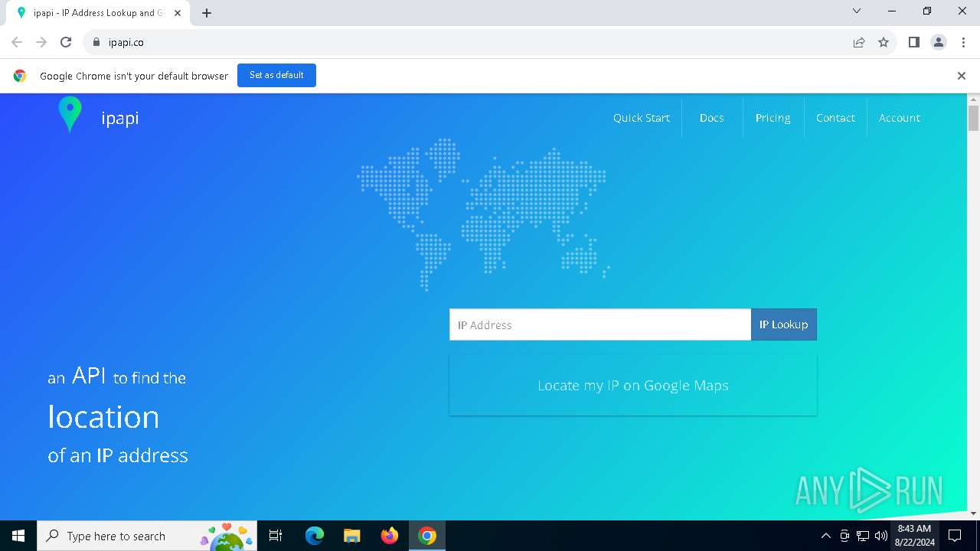Launch Microsoft Edge from taskbar
Image resolution: width=980 pixels, height=551 pixels.
click(x=315, y=536)
